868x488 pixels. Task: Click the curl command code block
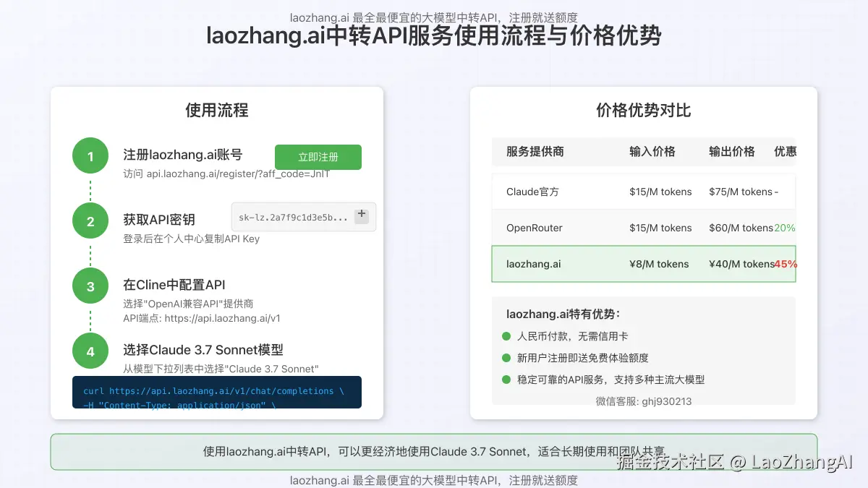[x=216, y=392]
